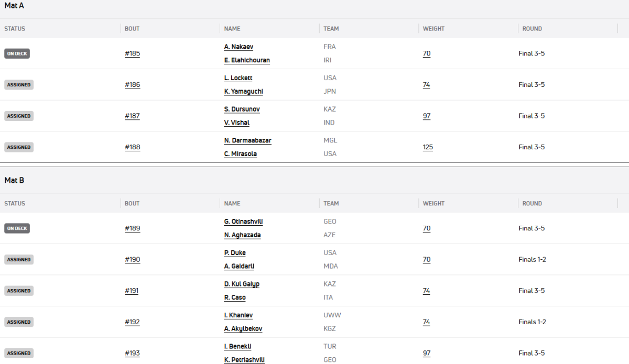Click the ASSIGNED status badge for bout #186
Viewport: 629px width, 364px height.
(x=19, y=85)
